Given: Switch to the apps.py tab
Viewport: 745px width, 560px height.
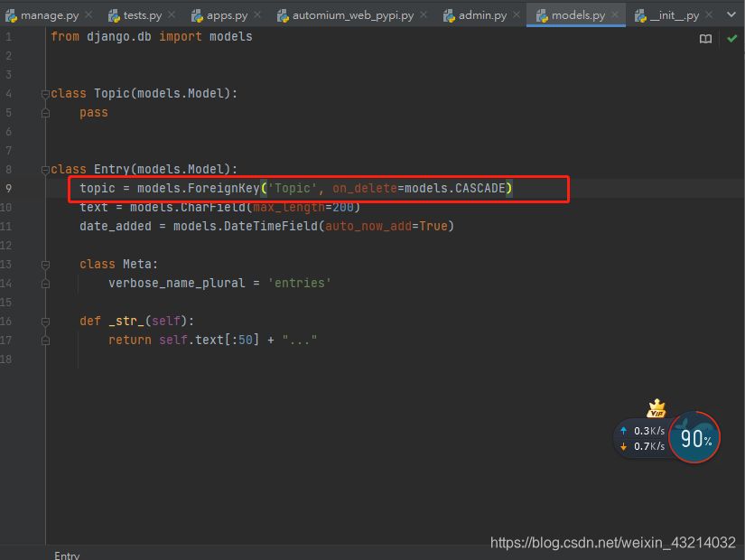Looking at the screenshot, I should pyautogui.click(x=227, y=15).
